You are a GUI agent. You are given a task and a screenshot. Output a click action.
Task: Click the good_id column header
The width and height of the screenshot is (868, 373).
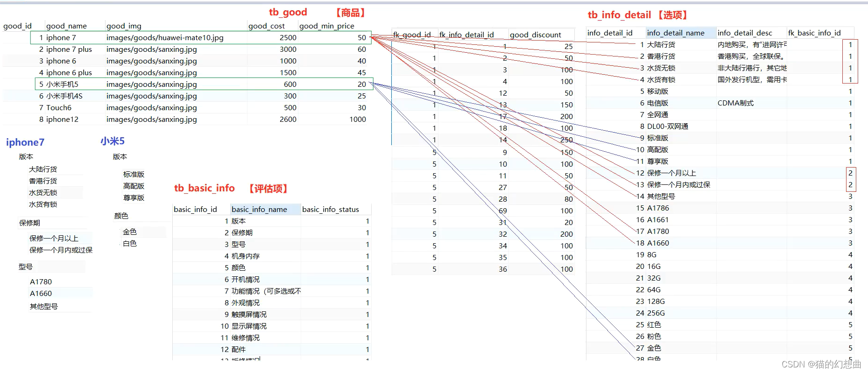point(17,26)
